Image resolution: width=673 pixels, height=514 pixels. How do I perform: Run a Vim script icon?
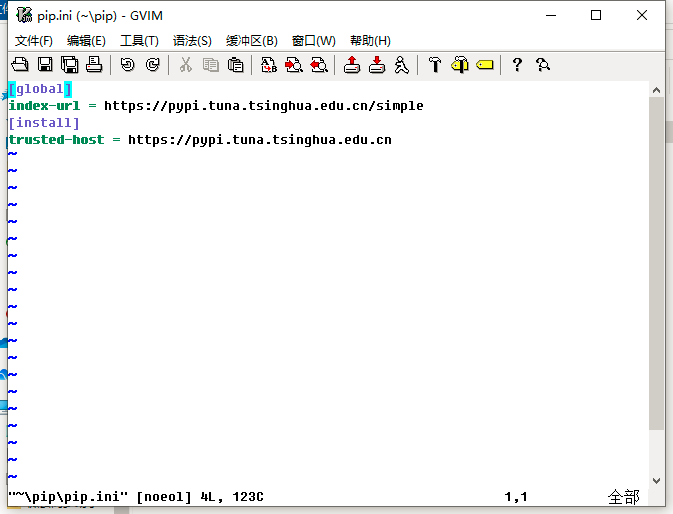tap(402, 65)
